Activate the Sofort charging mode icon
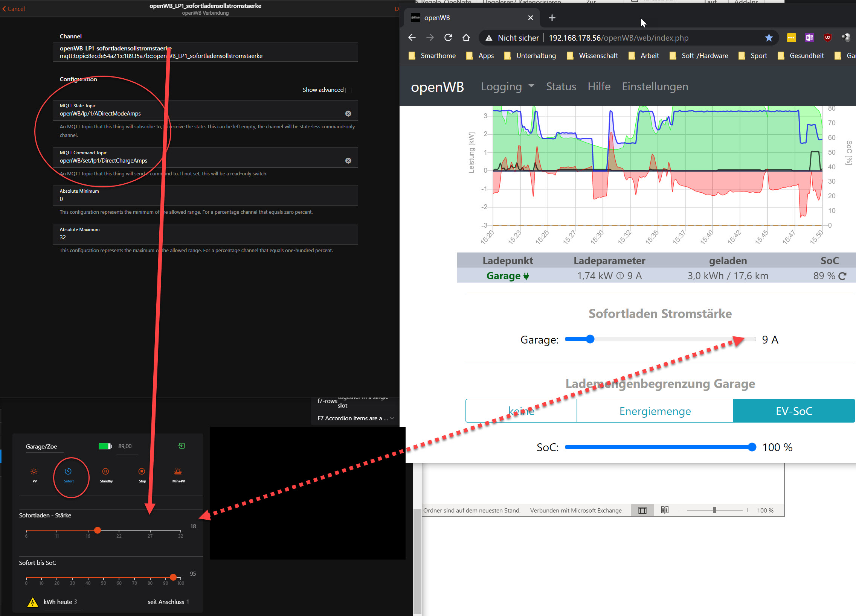This screenshot has width=856, height=616. [68, 471]
